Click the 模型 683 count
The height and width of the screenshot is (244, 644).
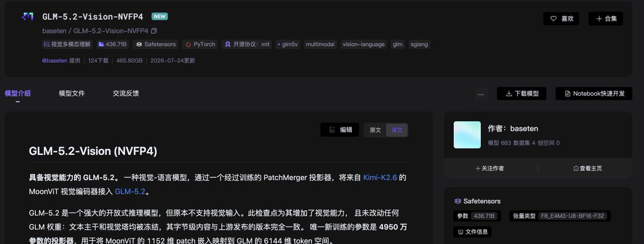click(x=500, y=143)
